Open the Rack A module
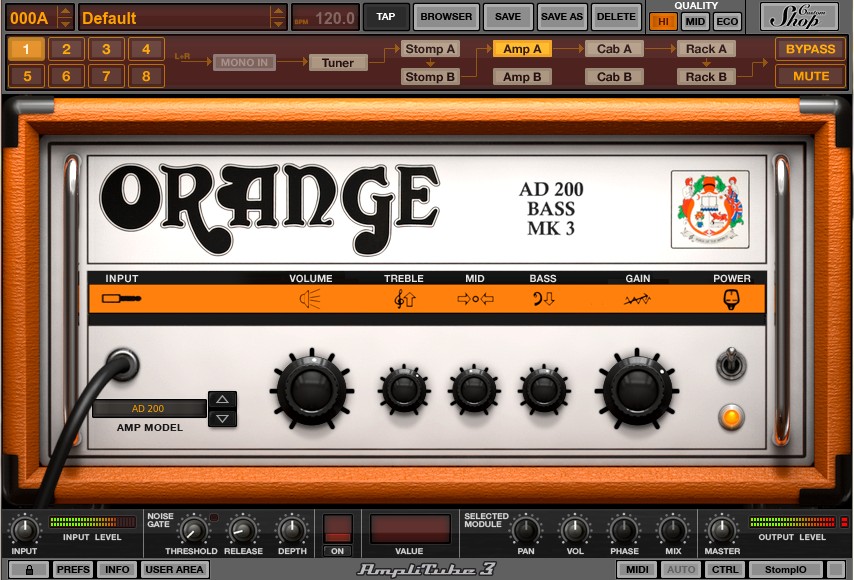This screenshot has width=854, height=580. tap(706, 49)
